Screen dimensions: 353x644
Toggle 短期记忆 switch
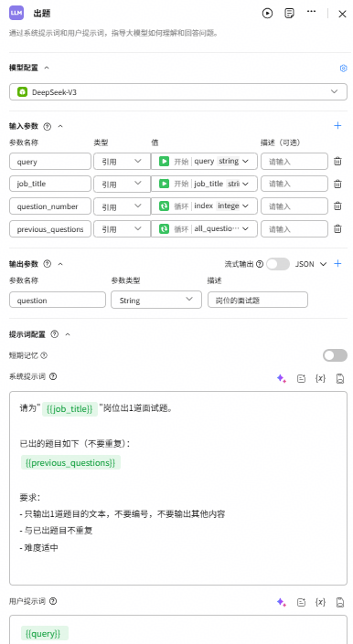click(x=335, y=355)
